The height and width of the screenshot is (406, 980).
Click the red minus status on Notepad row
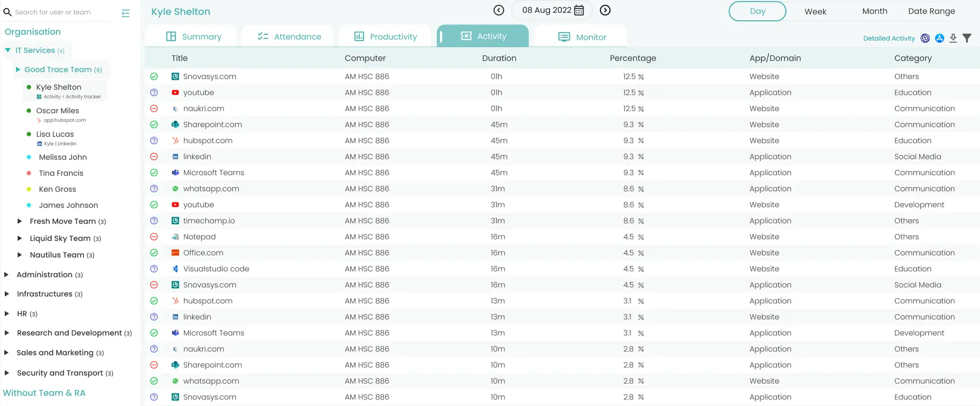[x=154, y=237]
